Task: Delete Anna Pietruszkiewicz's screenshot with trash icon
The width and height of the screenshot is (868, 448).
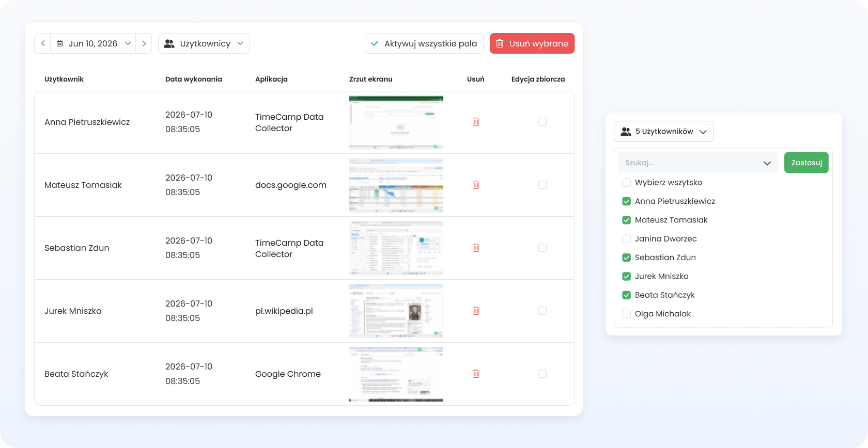Action: (x=476, y=122)
